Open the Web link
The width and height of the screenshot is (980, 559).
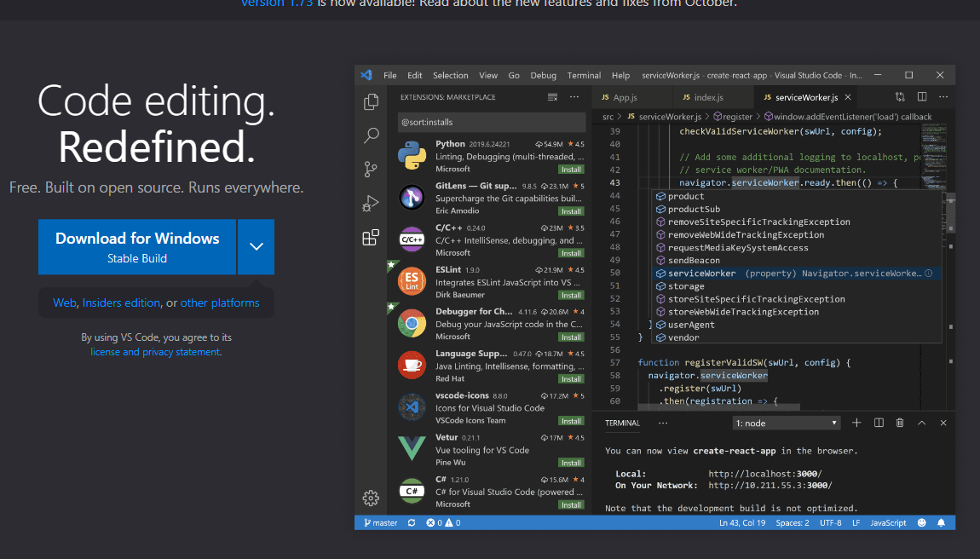coord(65,303)
